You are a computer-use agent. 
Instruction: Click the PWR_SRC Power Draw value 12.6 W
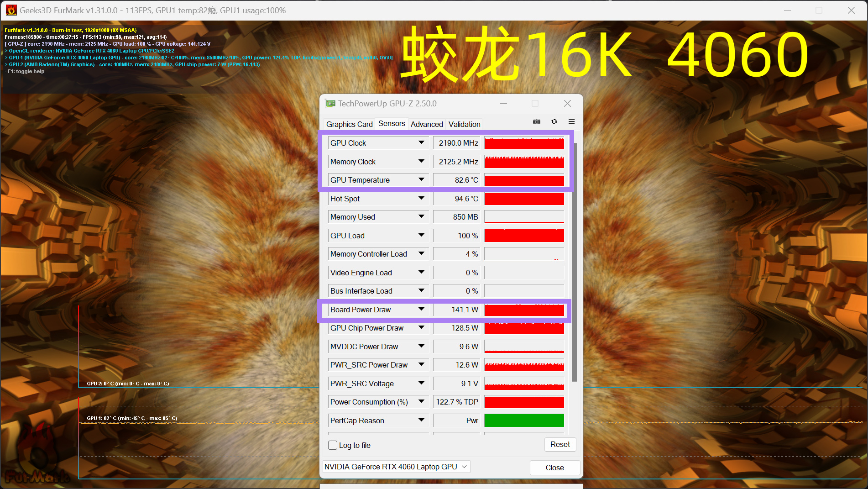coord(456,365)
